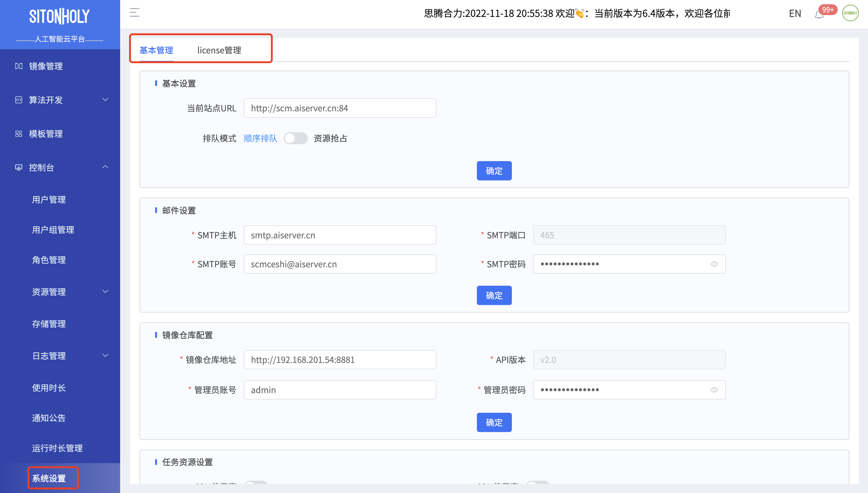Click the 控制台 monitor icon

pos(19,167)
